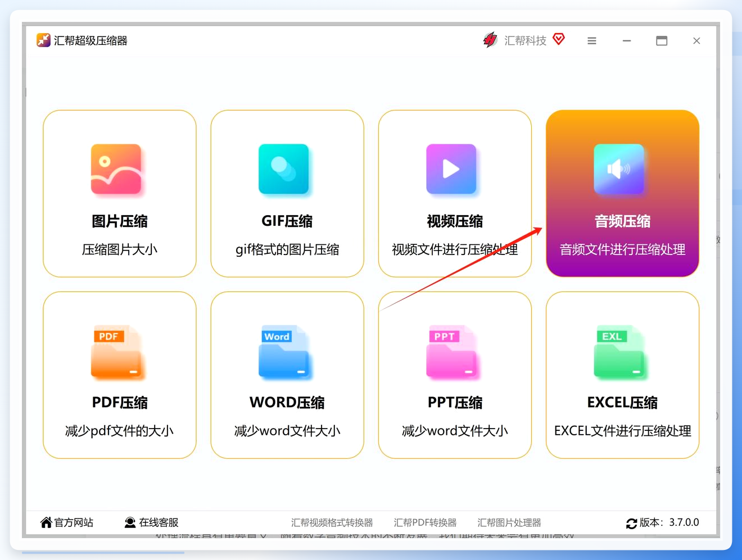The height and width of the screenshot is (560, 742).
Task: Click the 压缩图片大小 description
Action: click(120, 249)
